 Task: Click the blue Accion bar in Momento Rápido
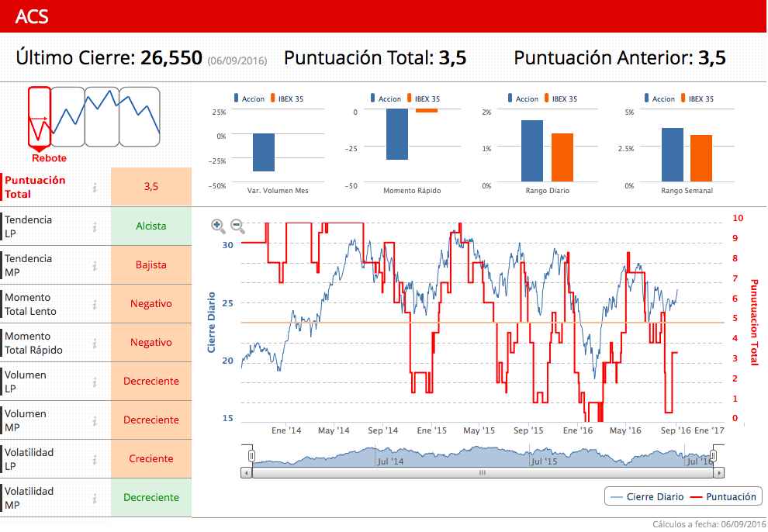[x=397, y=134]
